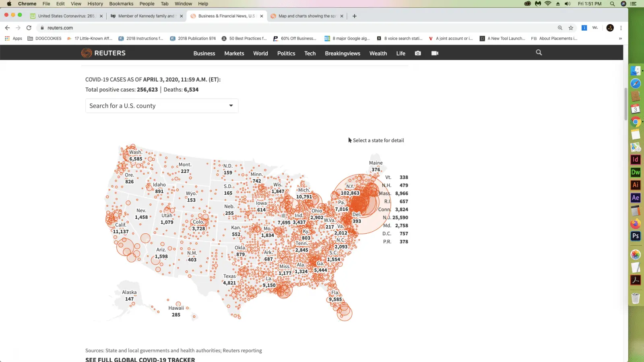Open the Reuters pictures camera icon

coord(418,53)
